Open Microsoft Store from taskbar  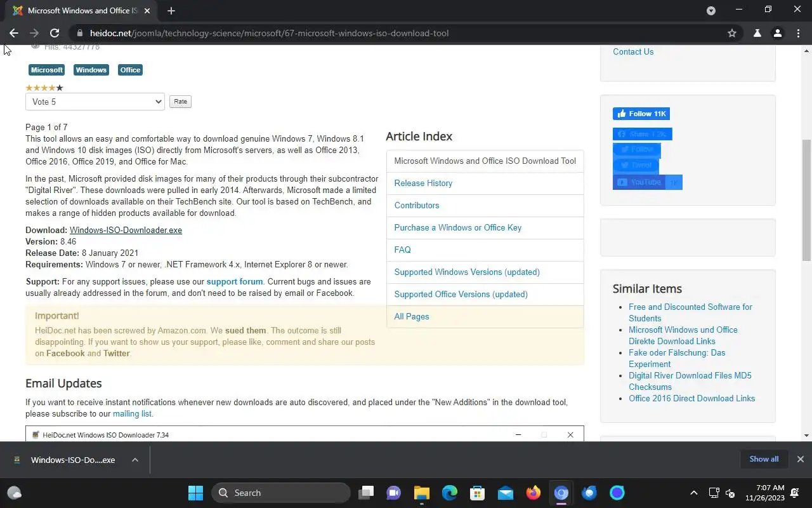point(478,493)
